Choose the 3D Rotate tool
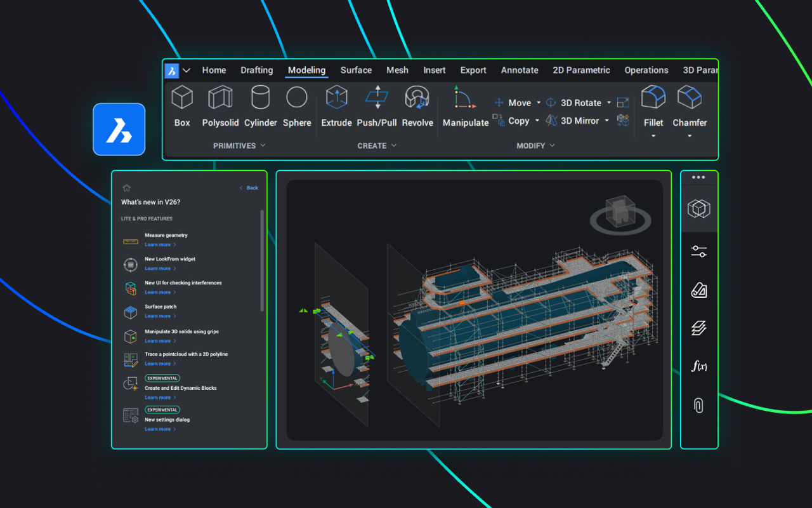 point(573,102)
